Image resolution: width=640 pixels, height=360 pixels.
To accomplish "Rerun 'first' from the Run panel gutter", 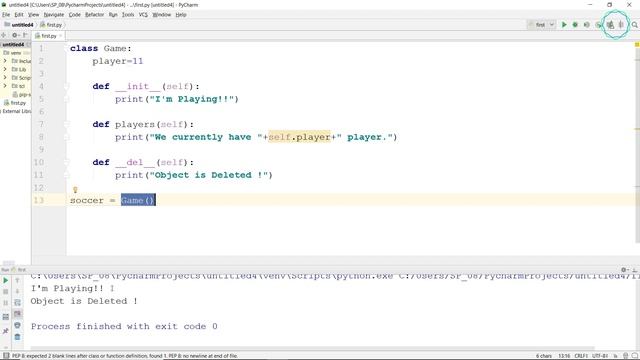I will 6,280.
